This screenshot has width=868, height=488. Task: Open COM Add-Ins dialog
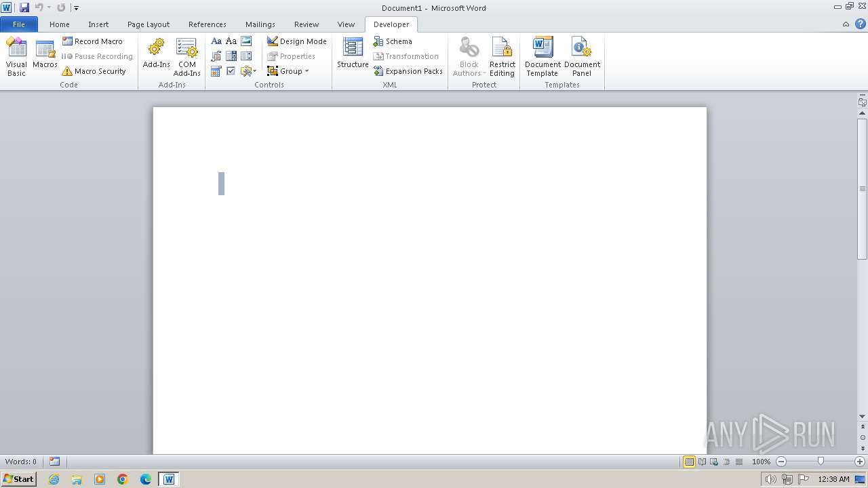pos(186,57)
